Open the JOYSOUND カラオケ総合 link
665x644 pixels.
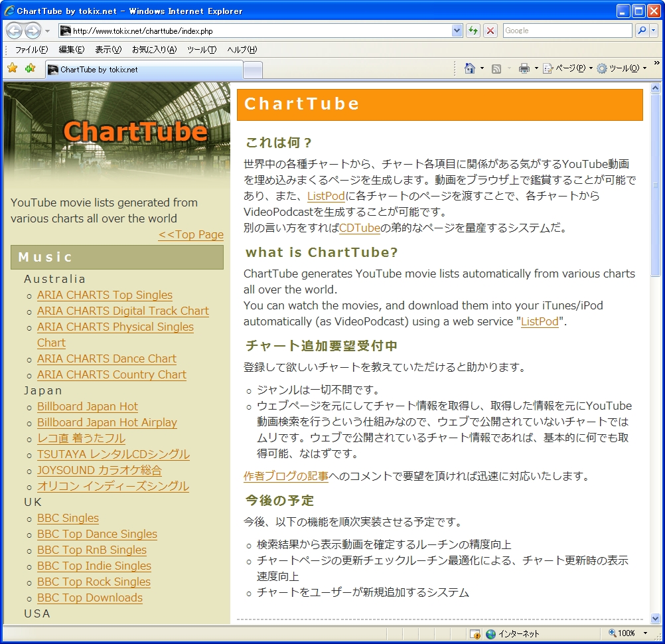tap(100, 471)
